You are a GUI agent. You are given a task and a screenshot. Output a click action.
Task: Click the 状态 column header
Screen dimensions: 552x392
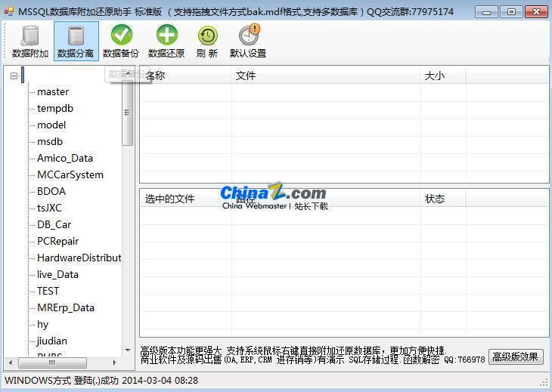pyautogui.click(x=443, y=199)
